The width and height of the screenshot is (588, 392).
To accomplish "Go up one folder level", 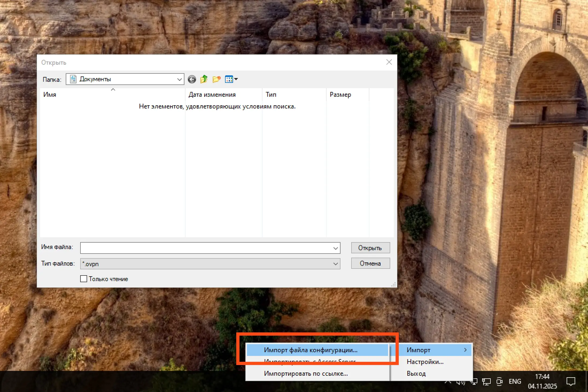I will (204, 79).
